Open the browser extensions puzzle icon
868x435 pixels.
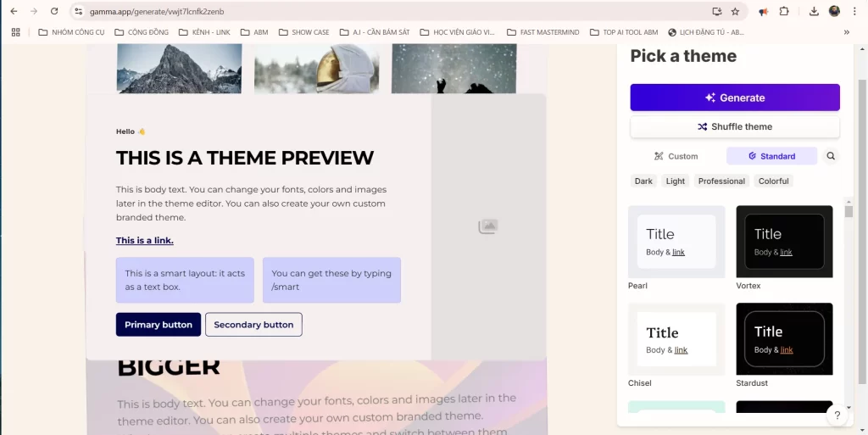pos(783,12)
